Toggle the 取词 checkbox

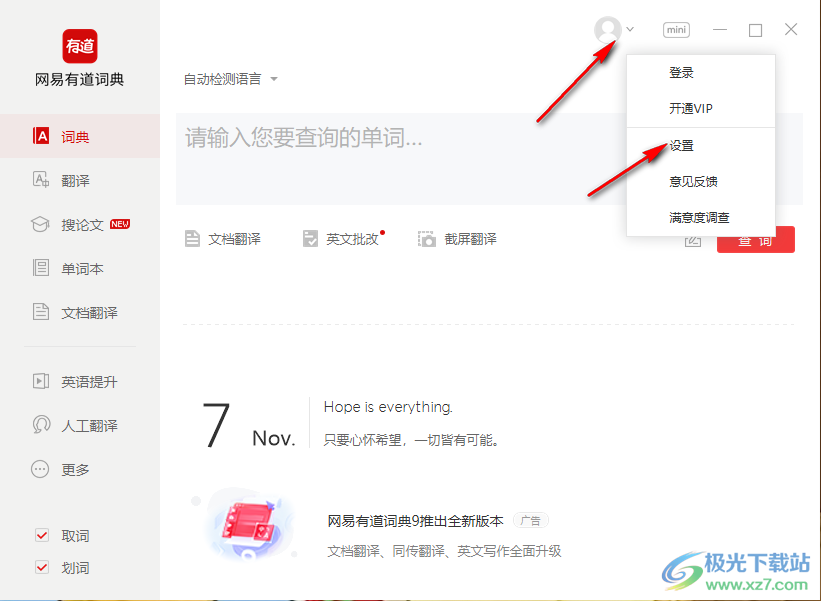tap(42, 536)
